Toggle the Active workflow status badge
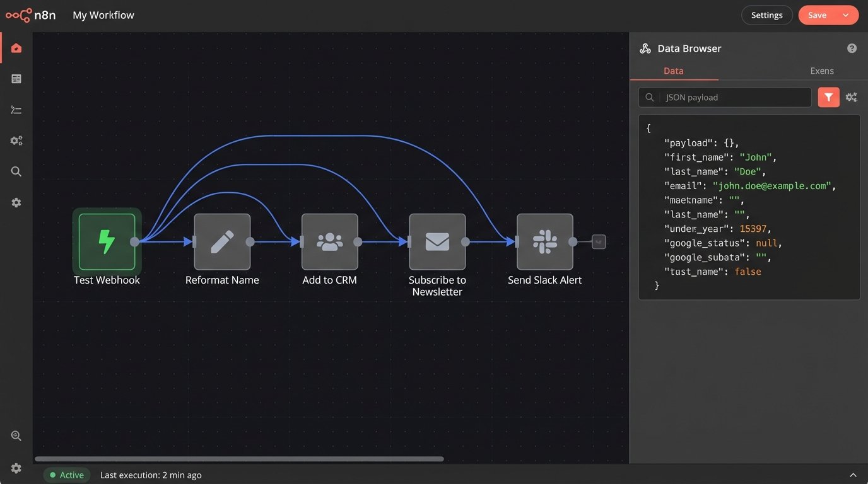 click(x=67, y=475)
